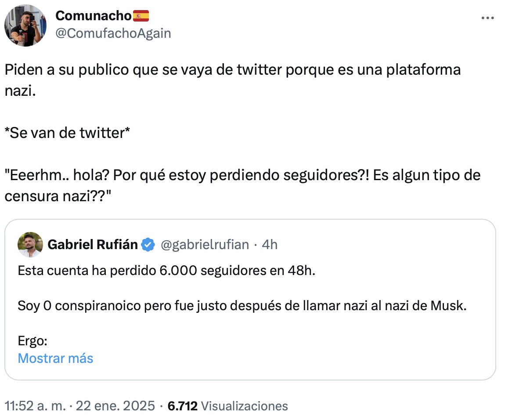
Task: Click the line "Esta cuenta ha perdido 6.000 seguidores"
Action: coord(166,271)
